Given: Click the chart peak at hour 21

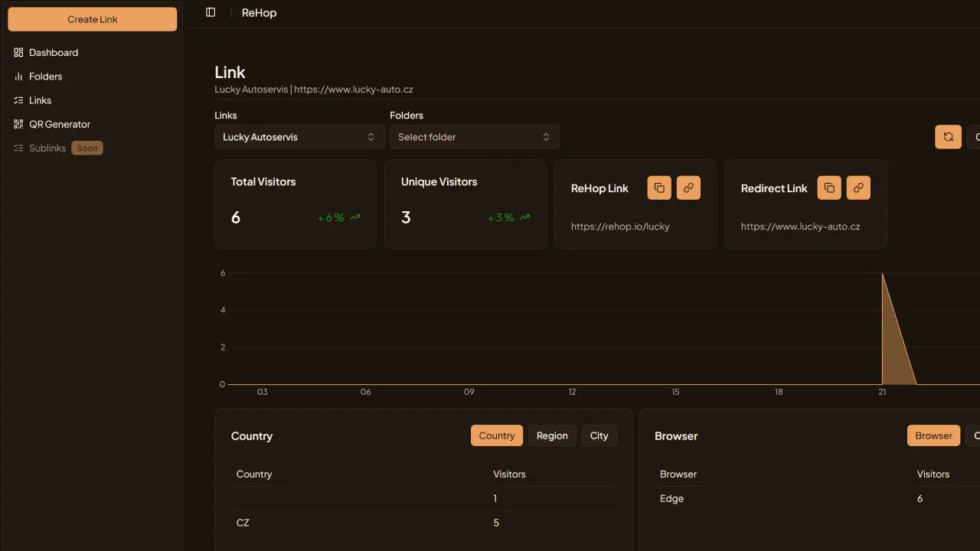Looking at the screenshot, I should coord(883,274).
